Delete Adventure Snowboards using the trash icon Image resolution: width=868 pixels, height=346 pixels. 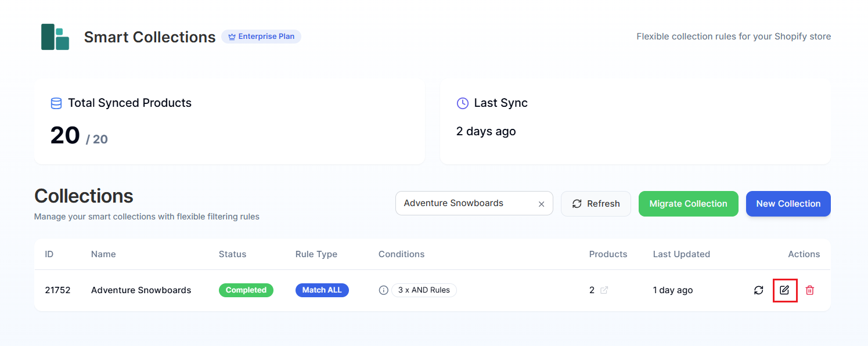click(810, 290)
